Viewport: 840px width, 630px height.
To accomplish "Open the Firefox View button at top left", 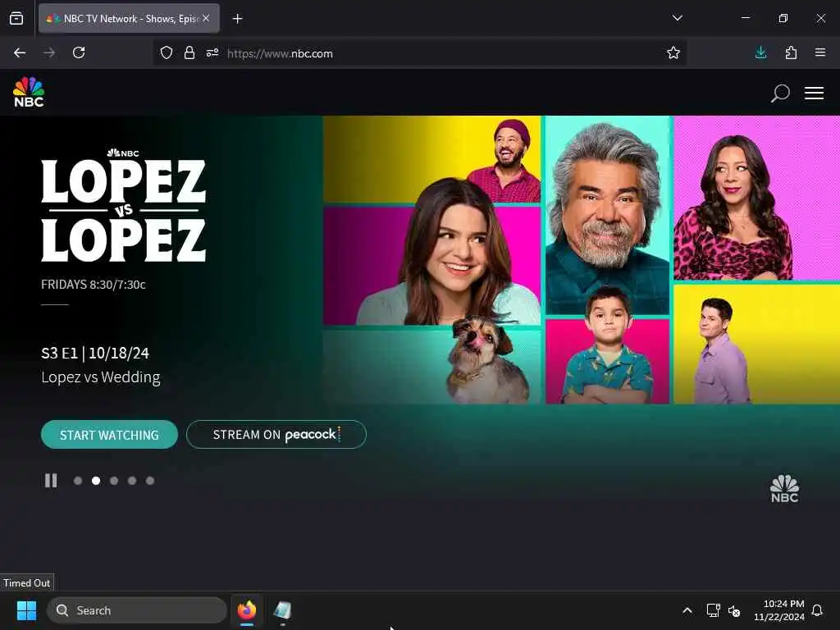I will click(16, 19).
